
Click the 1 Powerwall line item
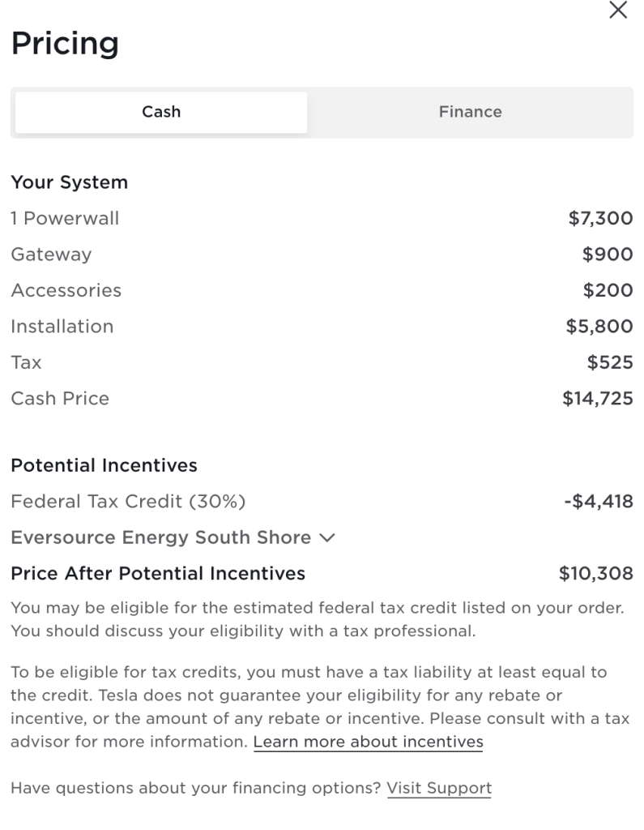pos(65,218)
